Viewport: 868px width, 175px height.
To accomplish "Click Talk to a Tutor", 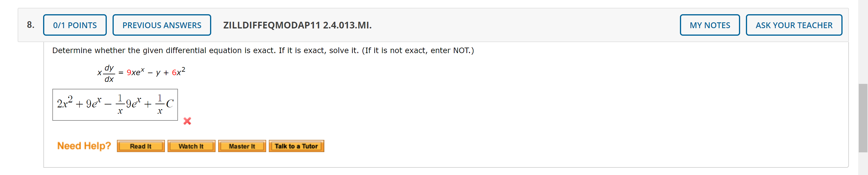I will pos(296,146).
